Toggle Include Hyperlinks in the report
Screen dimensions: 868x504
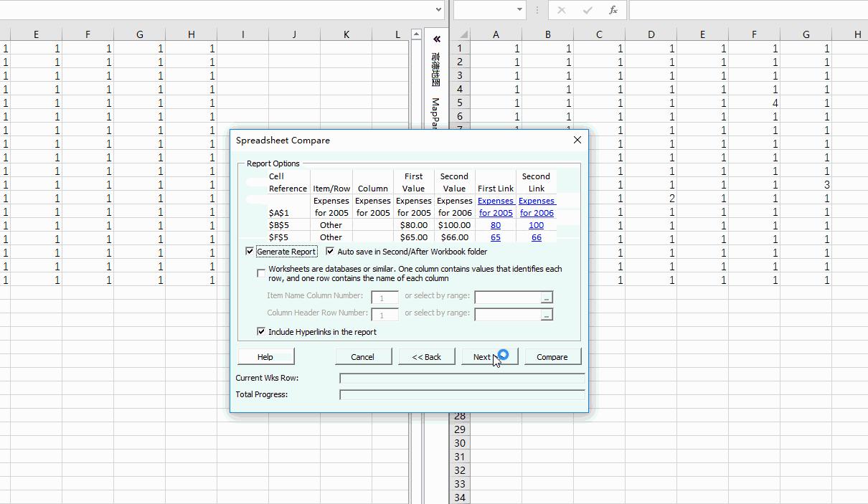tap(261, 332)
